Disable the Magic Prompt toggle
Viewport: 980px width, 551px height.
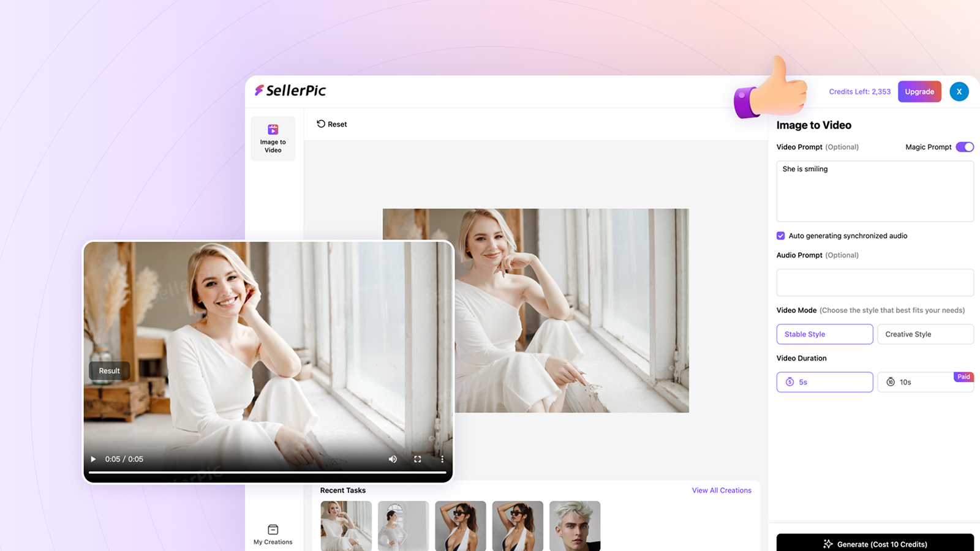pos(965,147)
